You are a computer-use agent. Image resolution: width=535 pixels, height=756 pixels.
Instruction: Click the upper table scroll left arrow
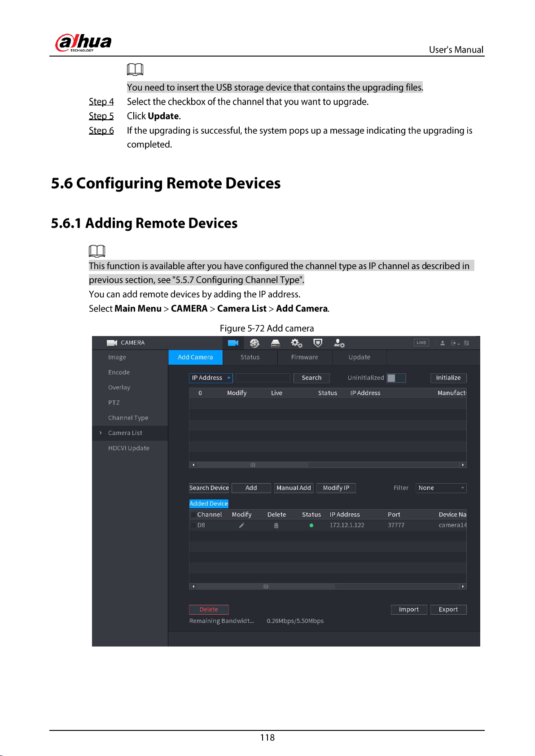tap(193, 465)
